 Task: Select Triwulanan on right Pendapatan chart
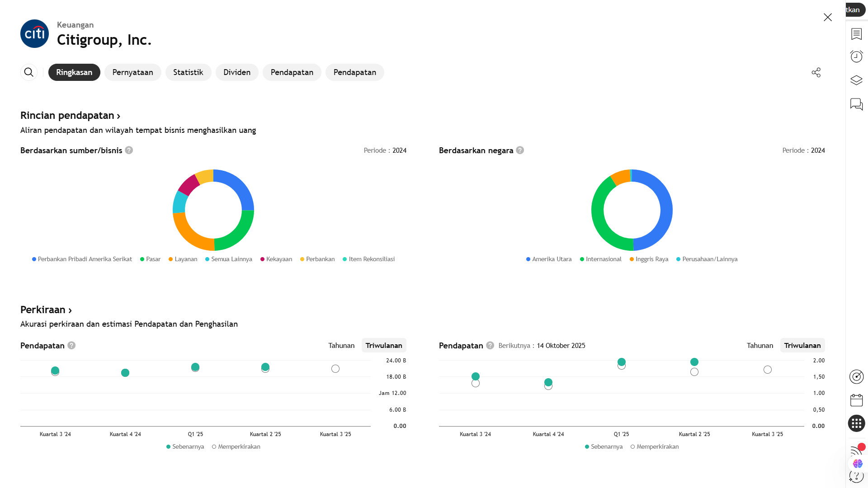tap(802, 345)
